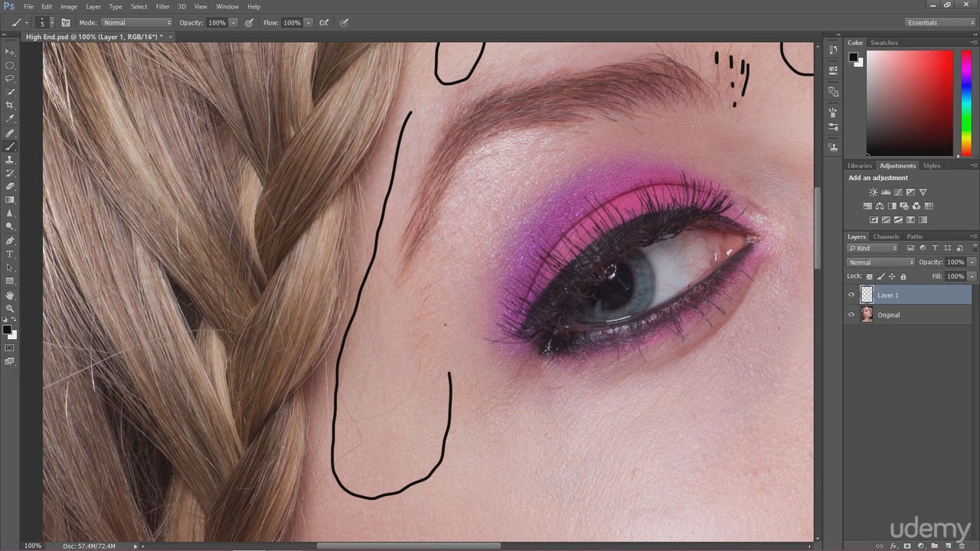Image resolution: width=980 pixels, height=551 pixels.
Task: Select the Rectangle shape tool
Action: (10, 281)
